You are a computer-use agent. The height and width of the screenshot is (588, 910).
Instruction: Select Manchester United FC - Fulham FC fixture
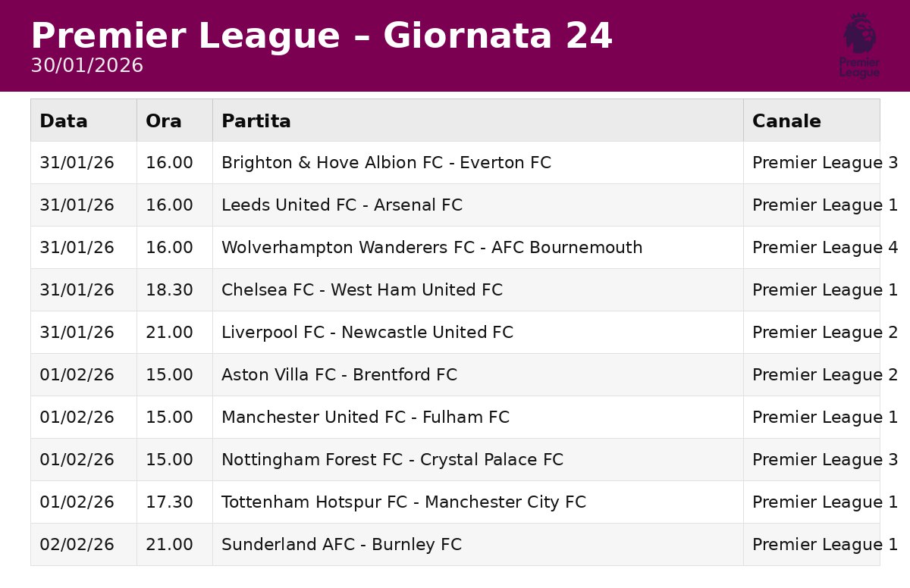[x=455, y=417]
